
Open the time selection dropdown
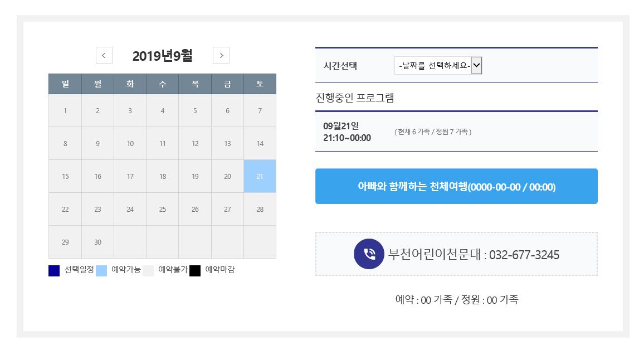pyautogui.click(x=438, y=66)
